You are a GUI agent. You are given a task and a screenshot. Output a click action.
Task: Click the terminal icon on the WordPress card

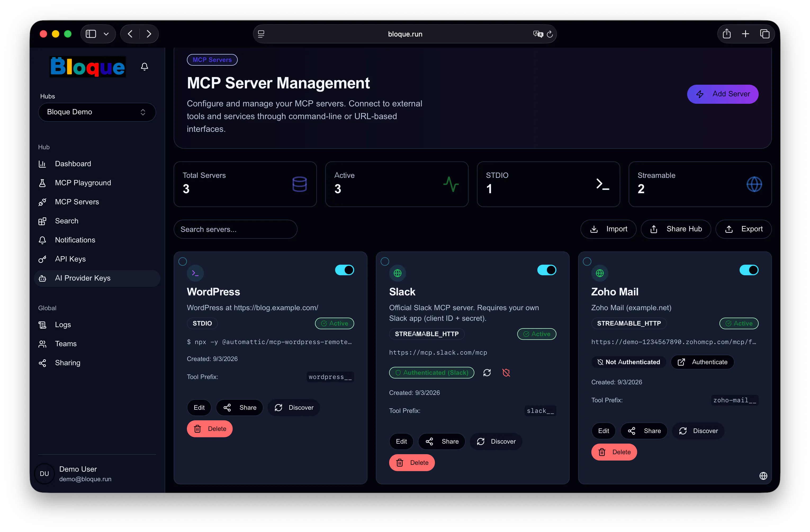[195, 273]
